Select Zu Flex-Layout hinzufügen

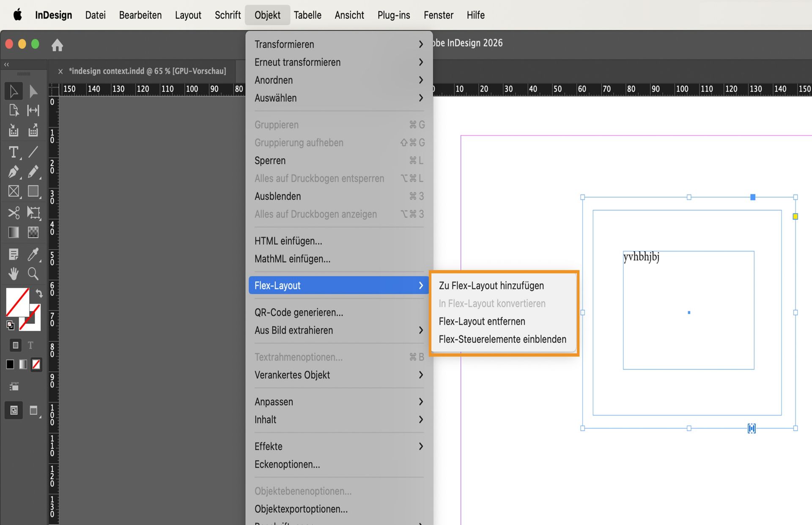point(491,285)
